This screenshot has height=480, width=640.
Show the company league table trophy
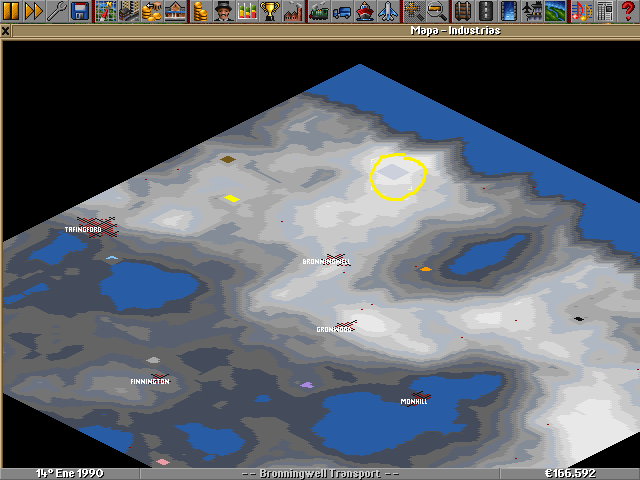click(270, 11)
